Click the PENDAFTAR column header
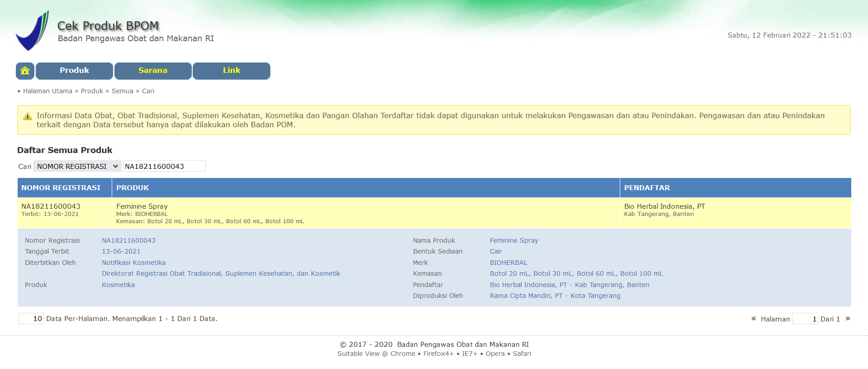 point(647,188)
